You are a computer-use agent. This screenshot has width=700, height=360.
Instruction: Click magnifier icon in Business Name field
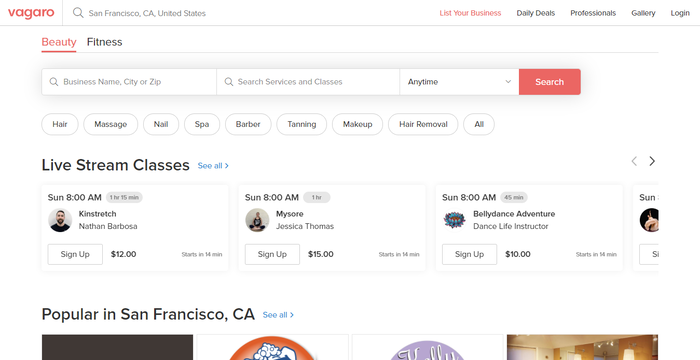coord(54,82)
